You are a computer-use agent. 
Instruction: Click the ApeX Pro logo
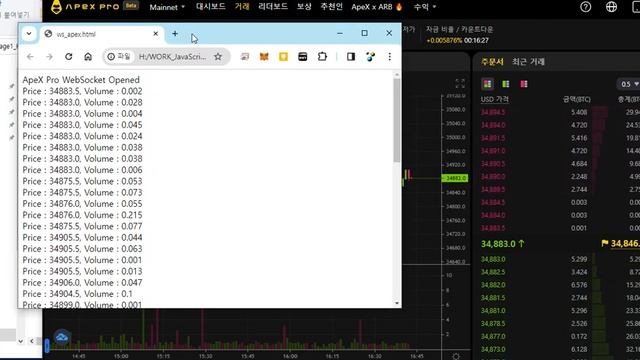[85, 7]
